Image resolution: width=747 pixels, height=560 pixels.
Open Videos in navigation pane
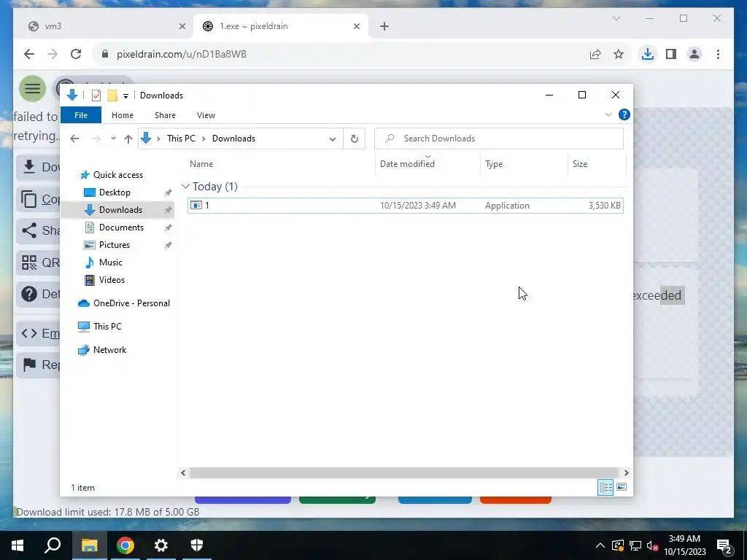point(112,280)
